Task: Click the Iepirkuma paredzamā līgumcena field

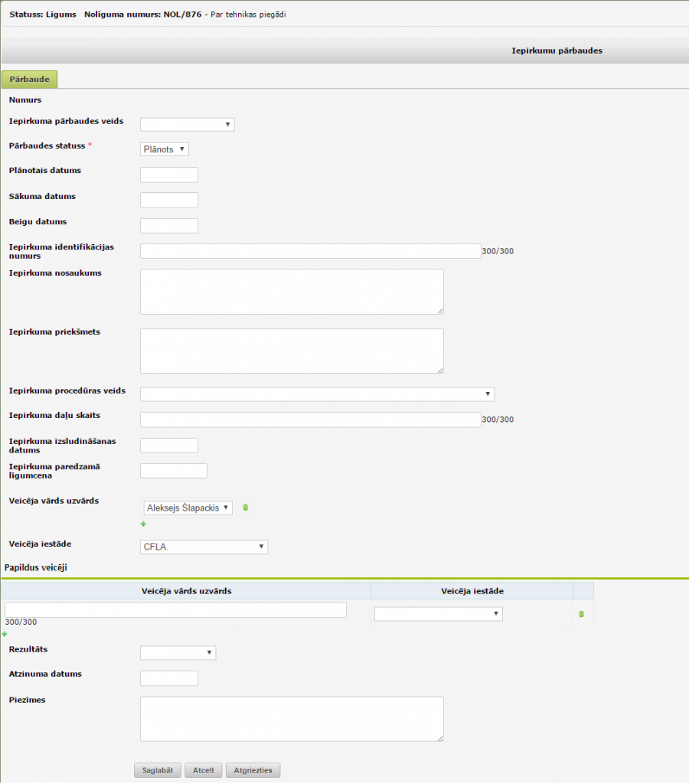Action: (x=174, y=470)
